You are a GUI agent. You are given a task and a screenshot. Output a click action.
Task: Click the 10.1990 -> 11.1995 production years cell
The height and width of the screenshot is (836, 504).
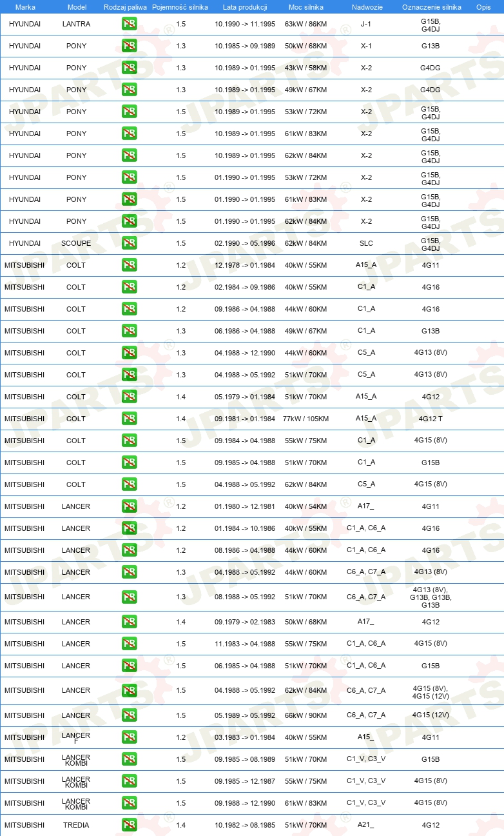(245, 25)
